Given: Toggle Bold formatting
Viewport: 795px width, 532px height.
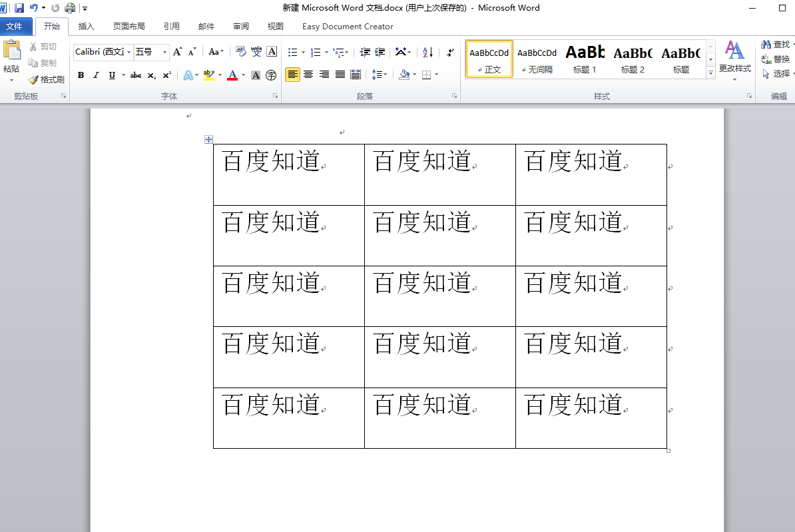Looking at the screenshot, I should [81, 75].
